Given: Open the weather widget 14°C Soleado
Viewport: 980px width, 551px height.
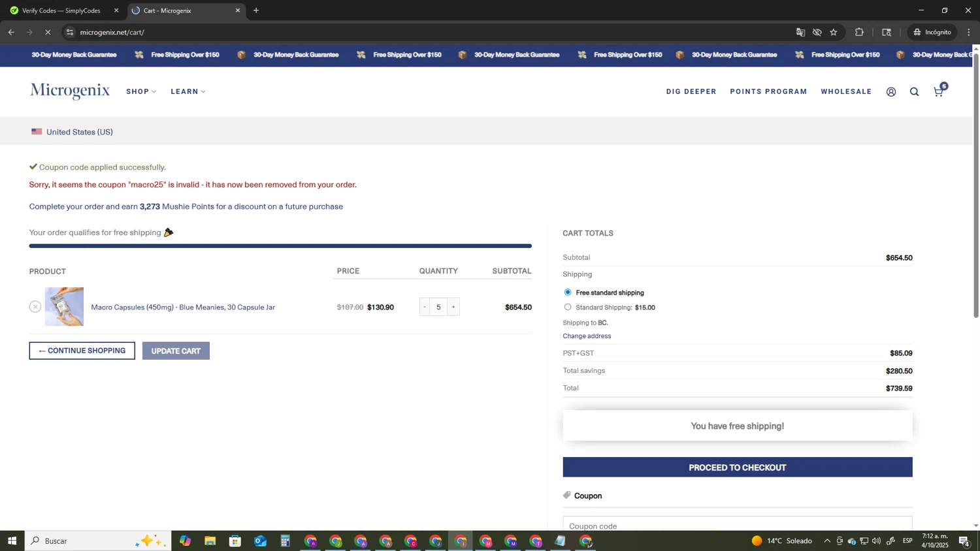Looking at the screenshot, I should pyautogui.click(x=782, y=541).
